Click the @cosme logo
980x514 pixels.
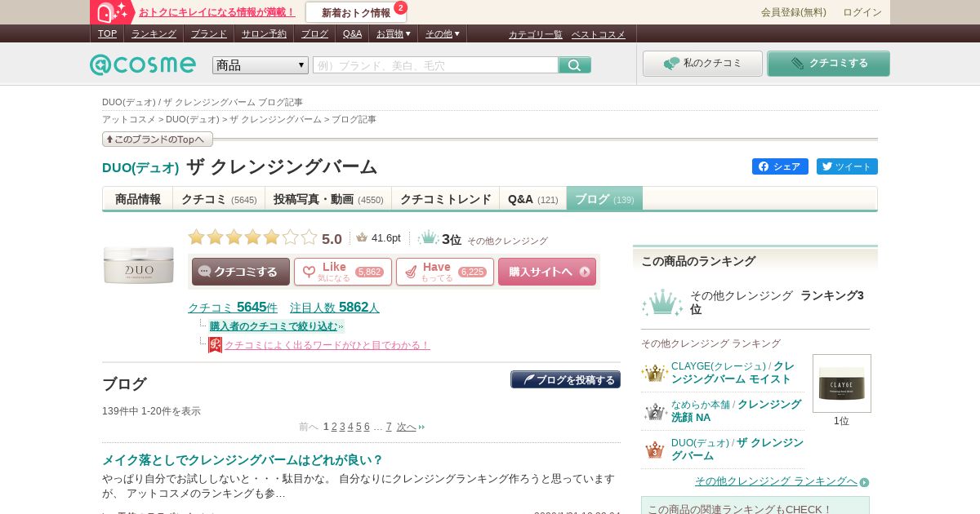(143, 64)
